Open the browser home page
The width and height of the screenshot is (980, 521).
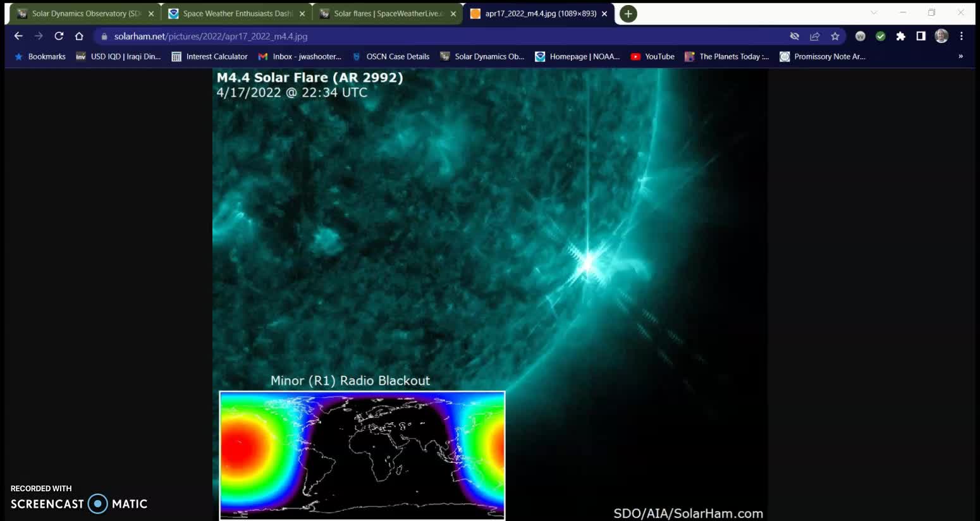[x=79, y=36]
